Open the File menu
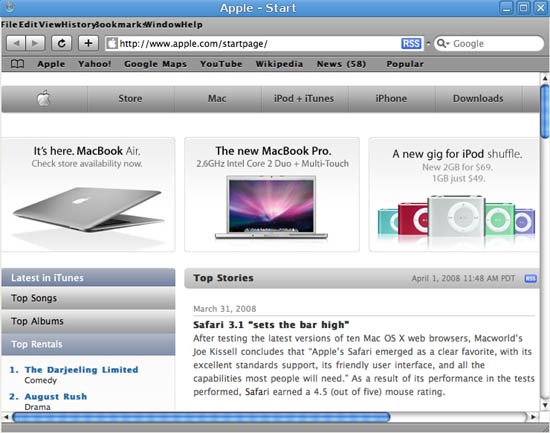 (9, 25)
